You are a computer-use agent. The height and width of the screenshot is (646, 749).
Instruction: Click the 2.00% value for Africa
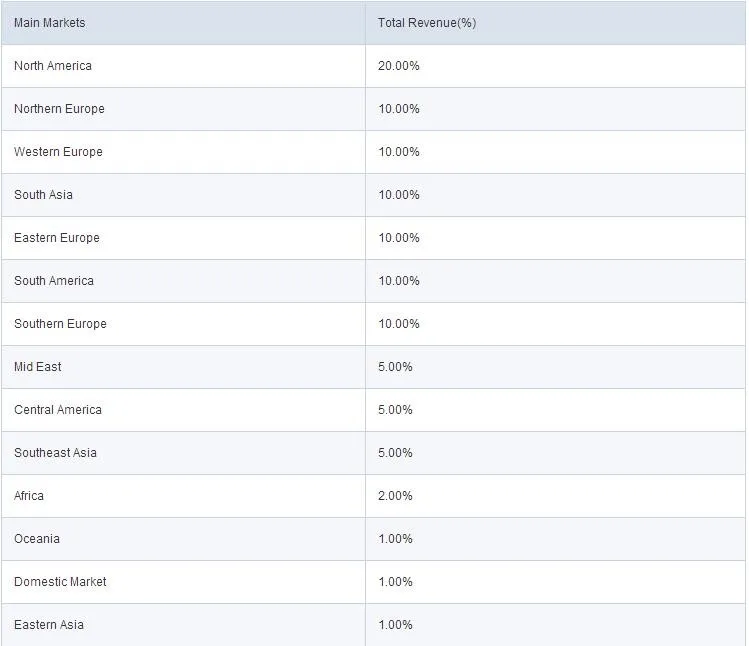click(396, 496)
